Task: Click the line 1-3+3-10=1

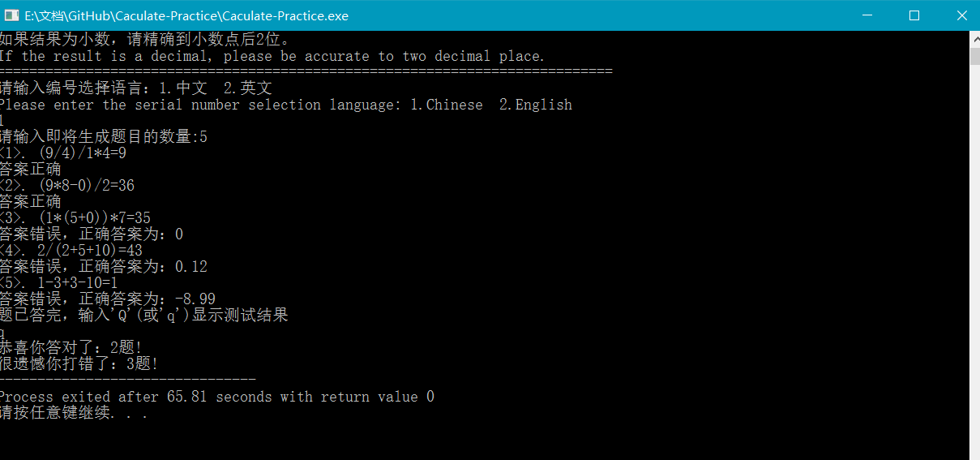Action: (x=59, y=283)
